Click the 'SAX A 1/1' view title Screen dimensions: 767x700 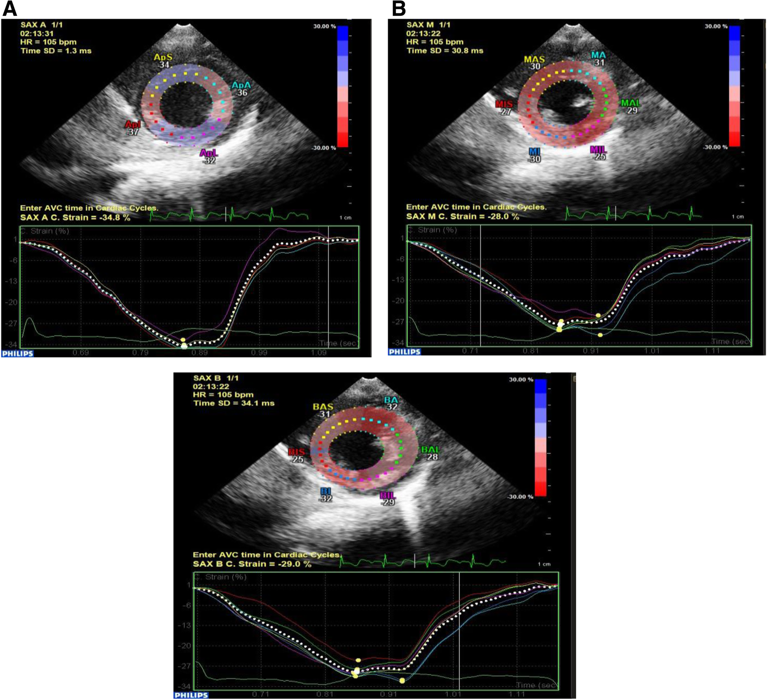41,25
